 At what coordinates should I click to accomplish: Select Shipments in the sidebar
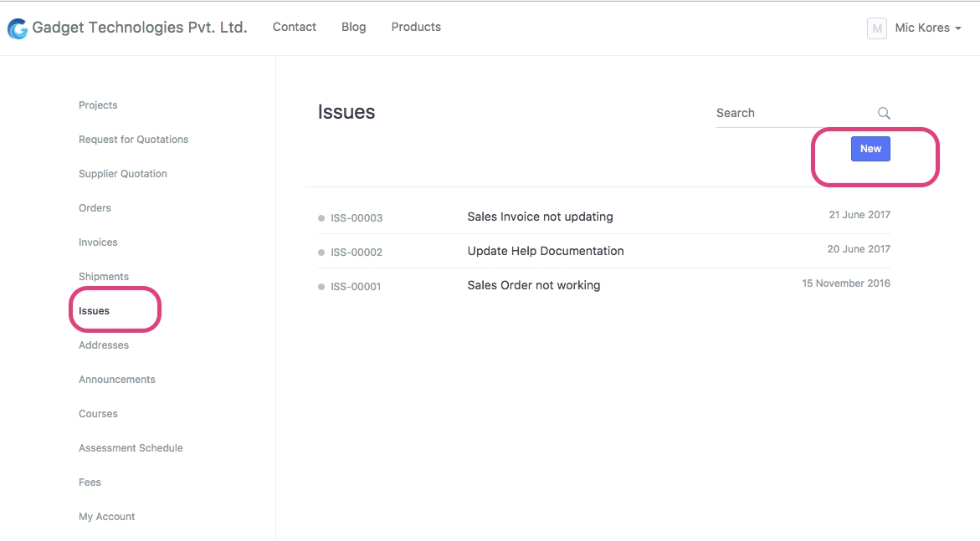(104, 277)
